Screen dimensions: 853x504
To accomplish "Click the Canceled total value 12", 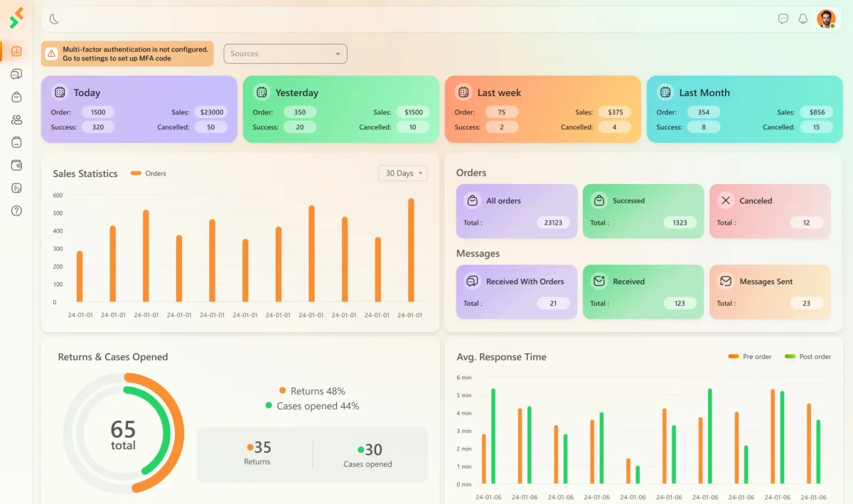I will (x=806, y=222).
